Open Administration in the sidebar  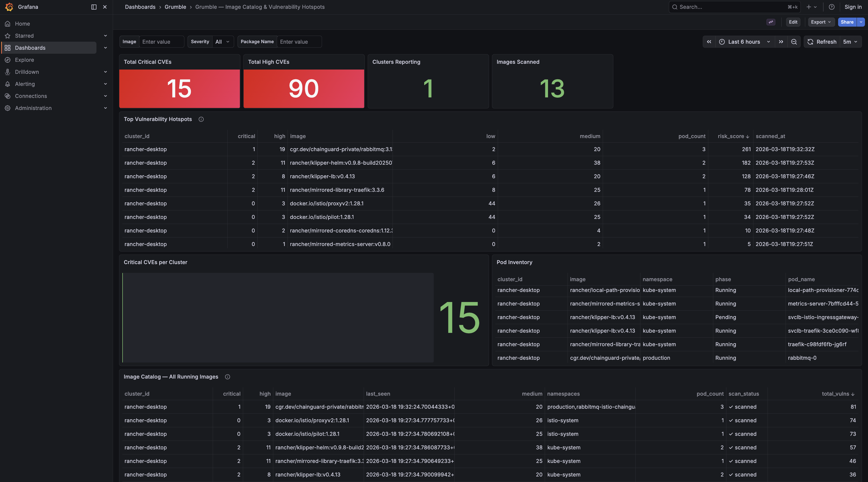(x=33, y=108)
